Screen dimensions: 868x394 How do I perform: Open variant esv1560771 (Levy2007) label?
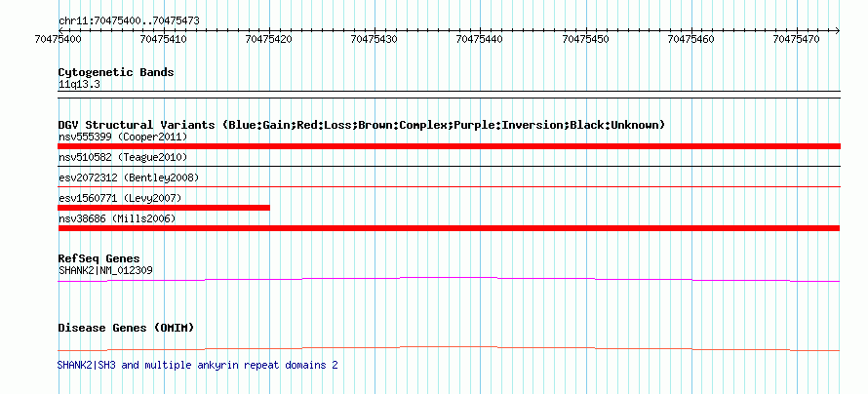pos(120,198)
